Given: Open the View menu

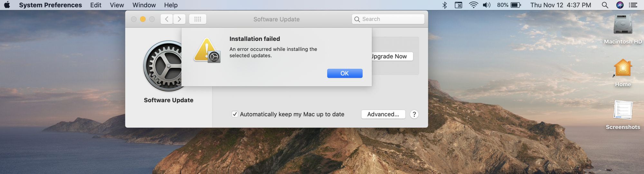Looking at the screenshot, I should tap(117, 5).
